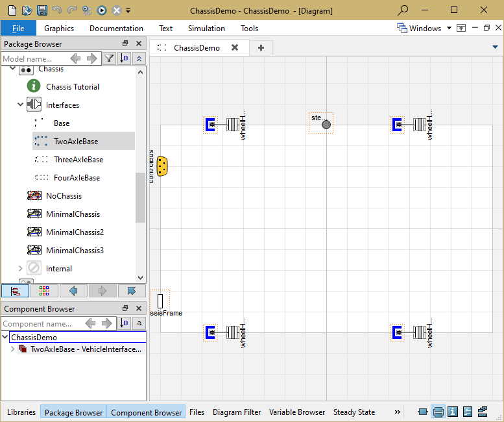Toggle the Package Browser panel button
The width and height of the screenshot is (504, 422).
pyautogui.click(x=73, y=412)
